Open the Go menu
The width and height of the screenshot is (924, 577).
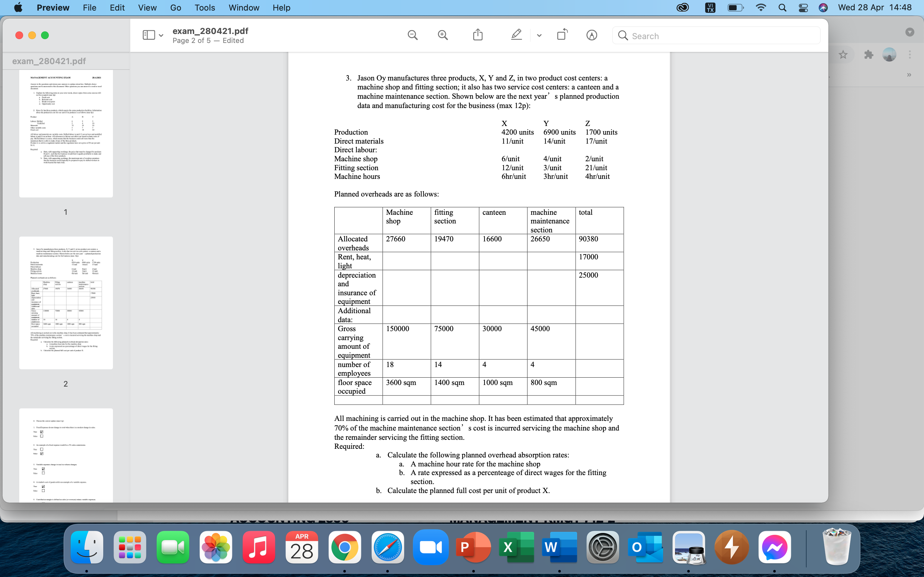(x=175, y=8)
